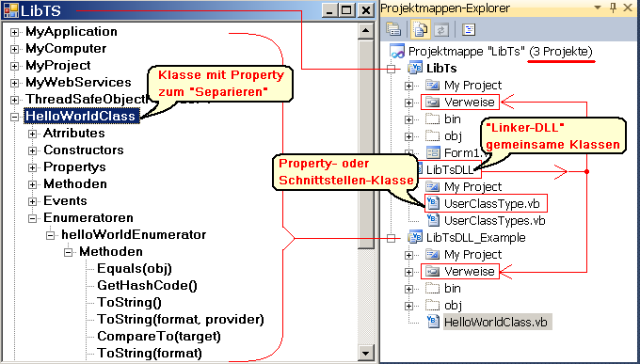
Task: Select the CompareTo(target) method
Action: [159, 336]
